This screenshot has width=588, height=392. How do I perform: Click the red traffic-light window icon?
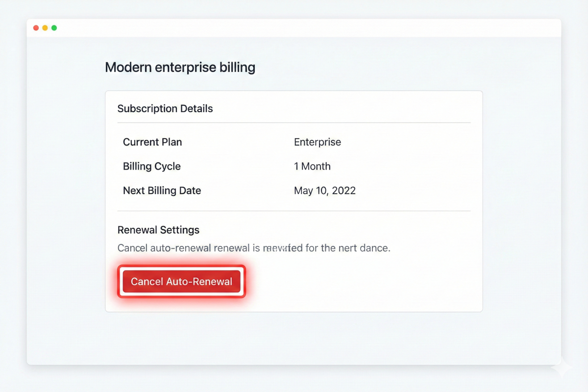36,28
